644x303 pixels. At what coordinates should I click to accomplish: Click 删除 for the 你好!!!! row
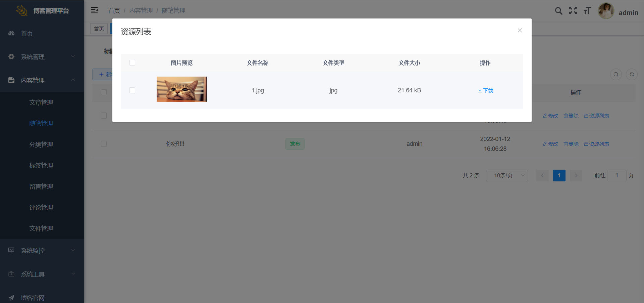[571, 144]
